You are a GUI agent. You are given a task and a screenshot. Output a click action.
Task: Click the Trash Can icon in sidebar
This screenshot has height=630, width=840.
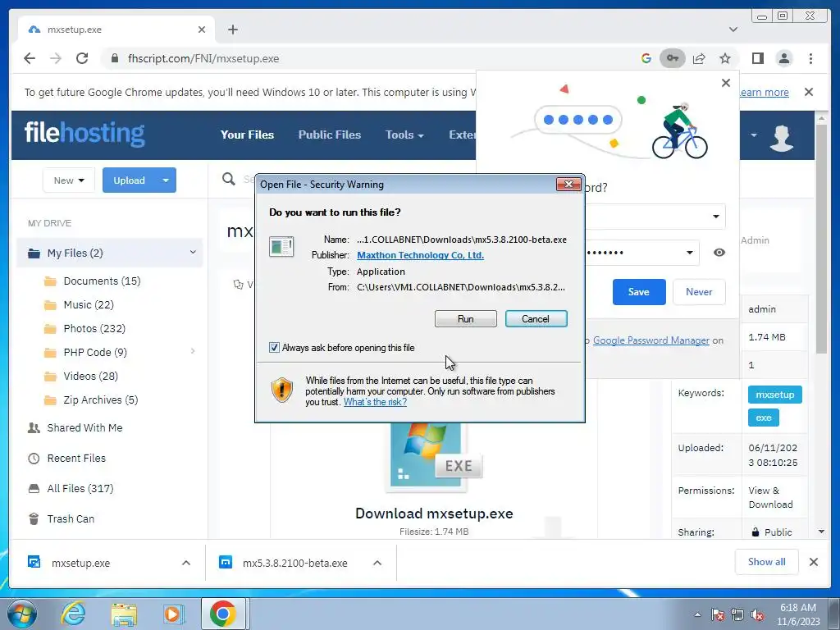(x=34, y=518)
